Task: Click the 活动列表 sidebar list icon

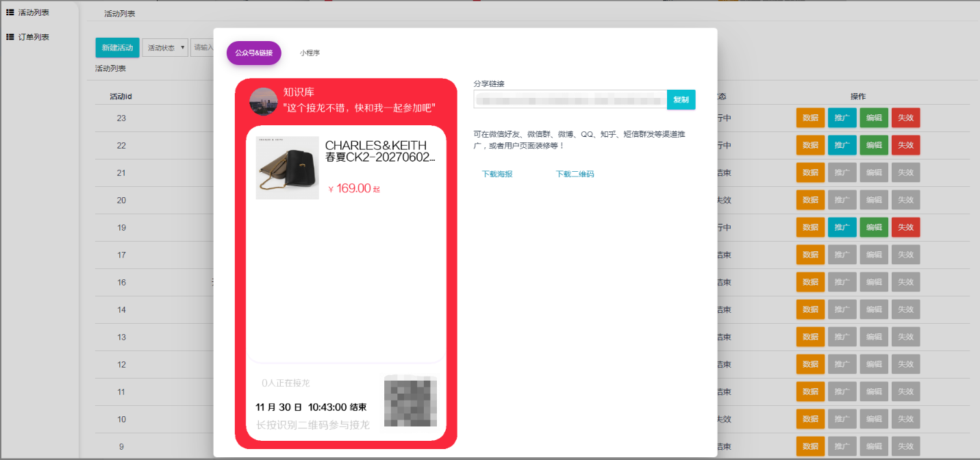Action: (10, 12)
